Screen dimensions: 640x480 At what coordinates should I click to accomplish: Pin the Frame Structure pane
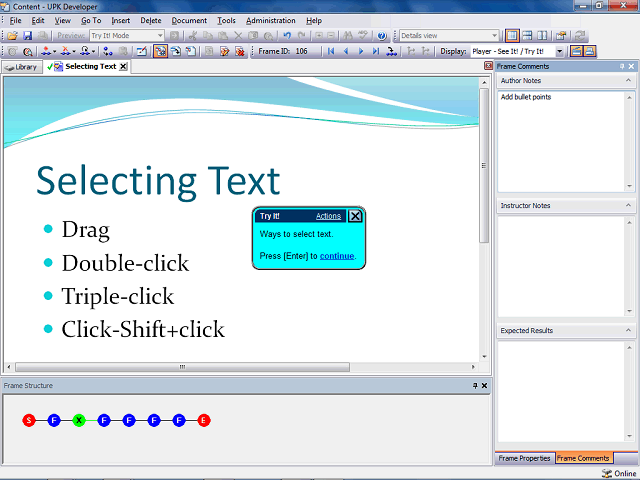475,385
